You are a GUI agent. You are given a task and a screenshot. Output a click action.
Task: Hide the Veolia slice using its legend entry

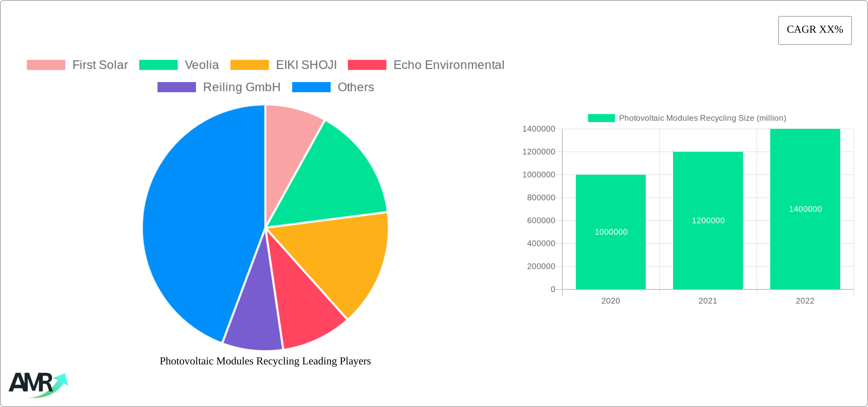[x=202, y=65]
